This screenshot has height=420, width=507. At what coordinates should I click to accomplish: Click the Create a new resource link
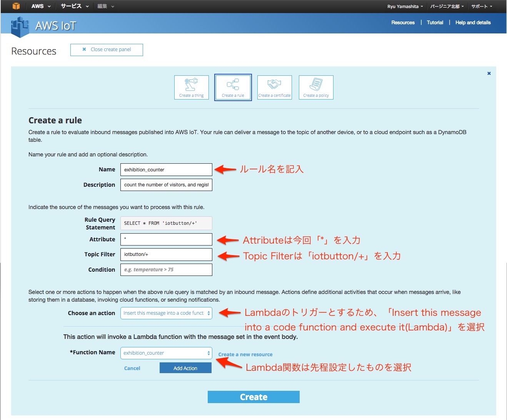[x=245, y=355]
